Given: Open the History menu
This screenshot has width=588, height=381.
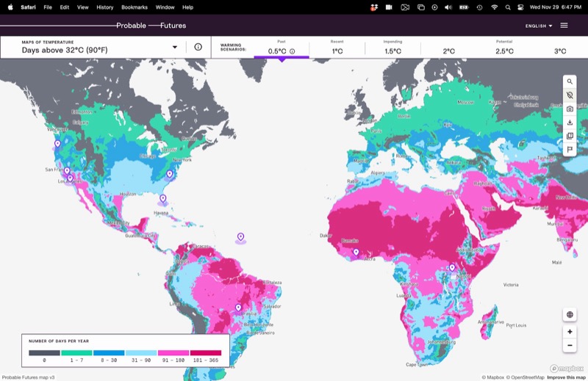Looking at the screenshot, I should (x=104, y=7).
